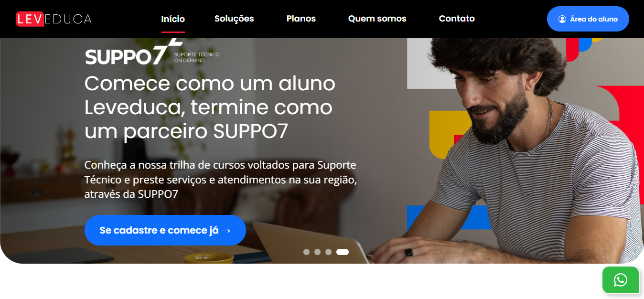The image size is (644, 299).
Task: Switch to the third carousel slide dot
Action: (x=328, y=252)
